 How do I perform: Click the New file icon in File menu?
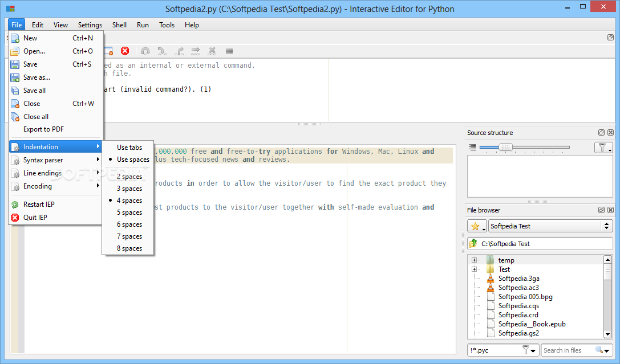15,38
